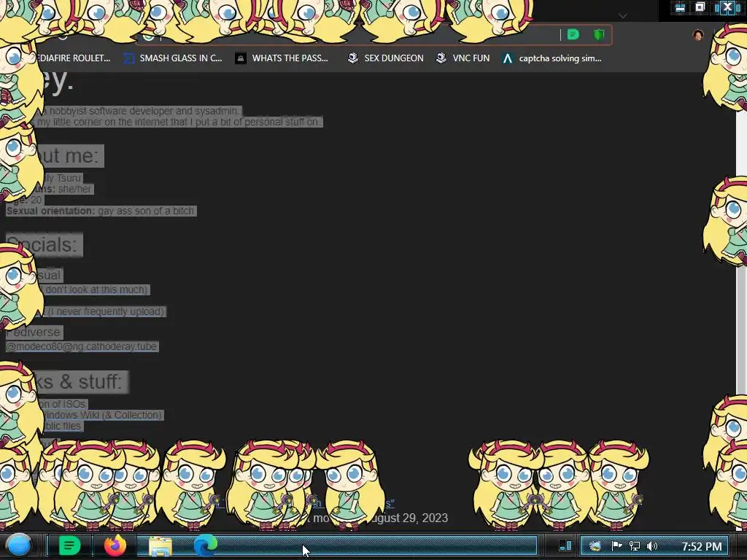This screenshot has height=560, width=747.
Task: Open File Explorer from the taskbar
Action: (x=160, y=546)
